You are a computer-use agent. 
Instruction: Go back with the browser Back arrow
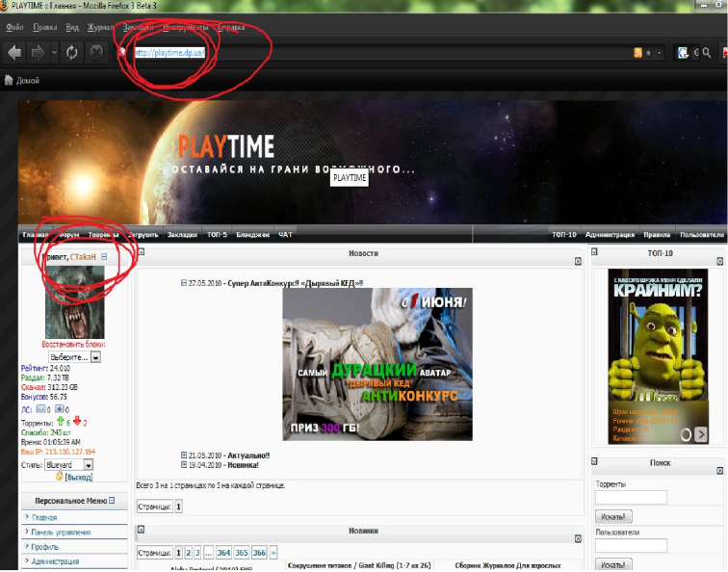(x=14, y=52)
